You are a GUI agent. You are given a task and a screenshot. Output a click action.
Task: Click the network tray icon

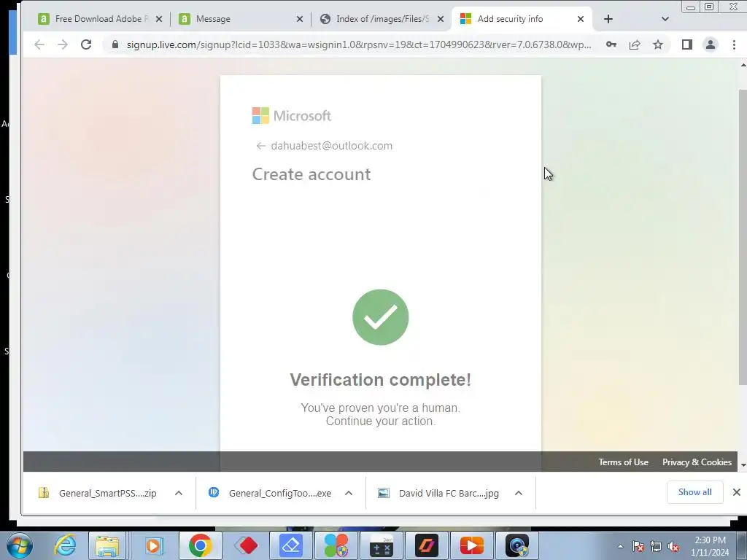[656, 547]
